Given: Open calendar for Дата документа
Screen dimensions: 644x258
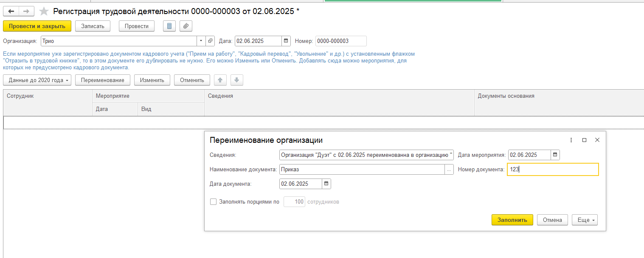Looking at the screenshot, I should click(x=326, y=184).
